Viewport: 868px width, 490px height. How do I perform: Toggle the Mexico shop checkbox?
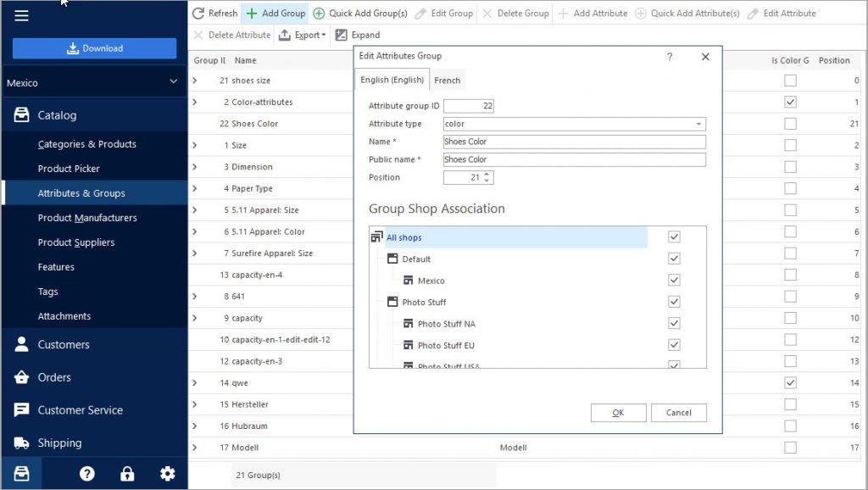click(674, 281)
